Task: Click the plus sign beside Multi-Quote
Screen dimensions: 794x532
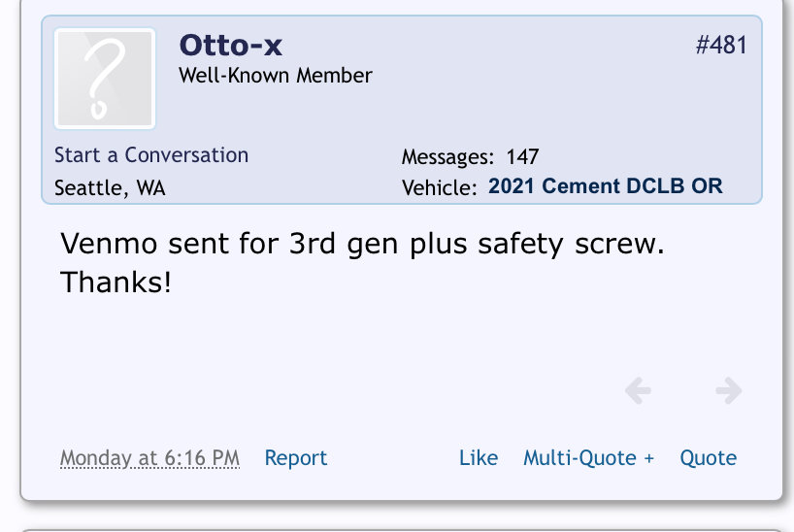Action: pos(648,458)
